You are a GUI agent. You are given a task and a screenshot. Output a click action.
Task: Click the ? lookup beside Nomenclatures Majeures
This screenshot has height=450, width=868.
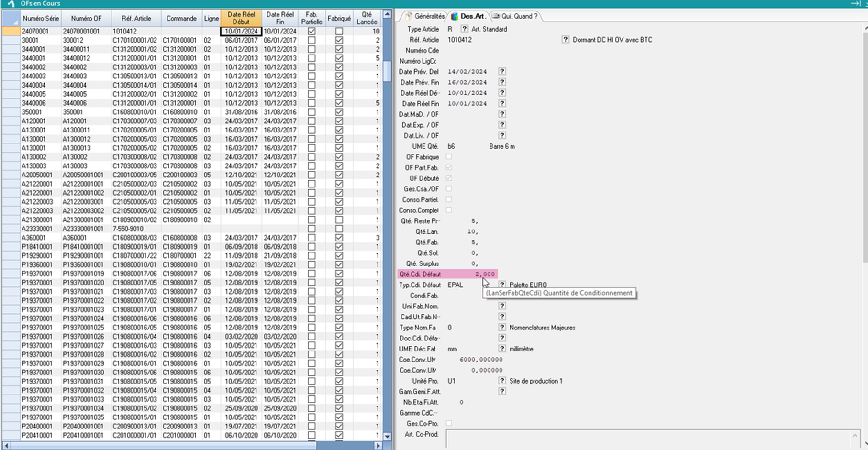(502, 328)
